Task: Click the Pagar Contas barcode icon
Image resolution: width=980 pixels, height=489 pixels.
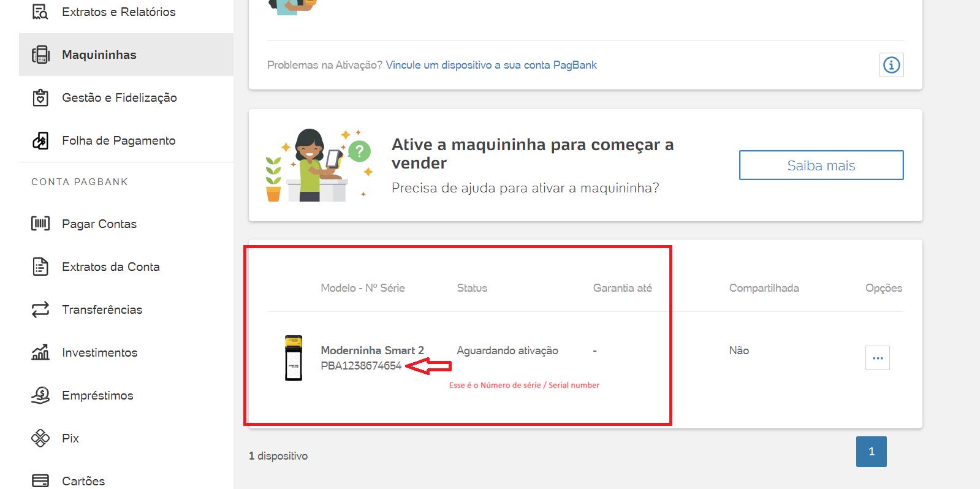Action: click(x=40, y=223)
